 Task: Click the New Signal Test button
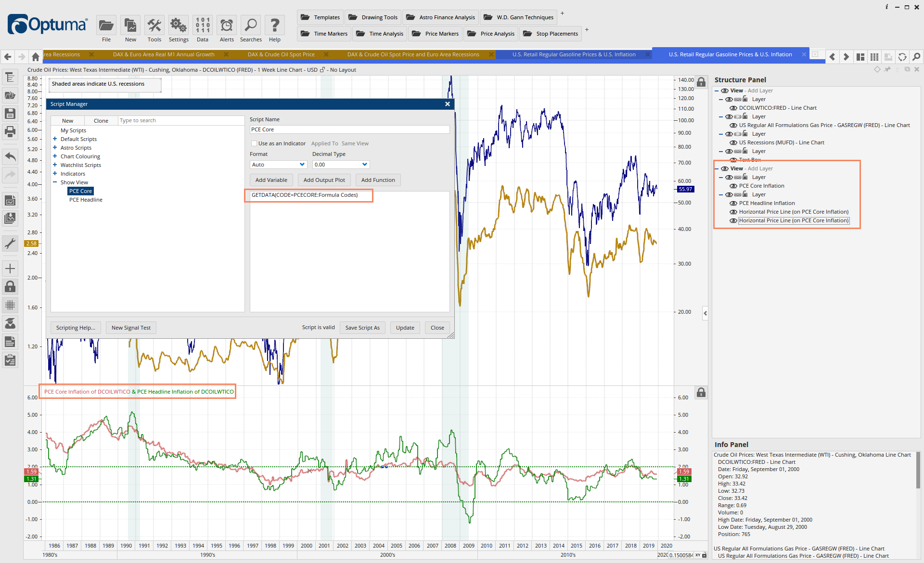pos(131,328)
